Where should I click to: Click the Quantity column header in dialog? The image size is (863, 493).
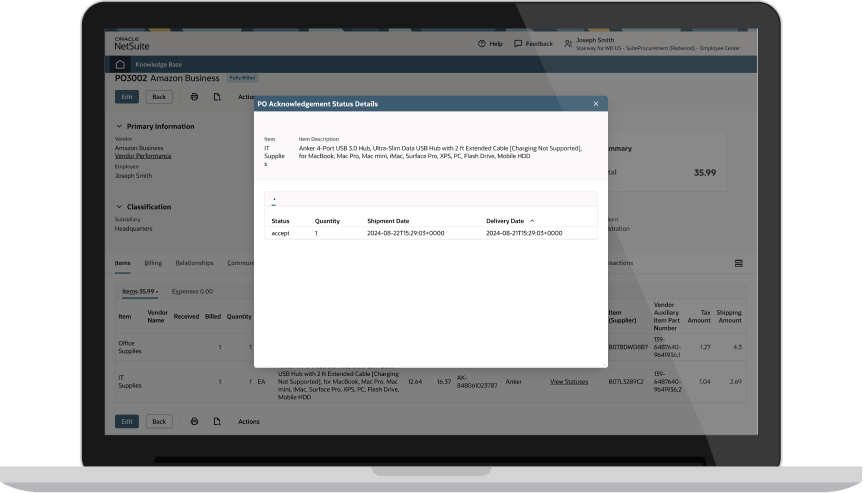(x=327, y=221)
